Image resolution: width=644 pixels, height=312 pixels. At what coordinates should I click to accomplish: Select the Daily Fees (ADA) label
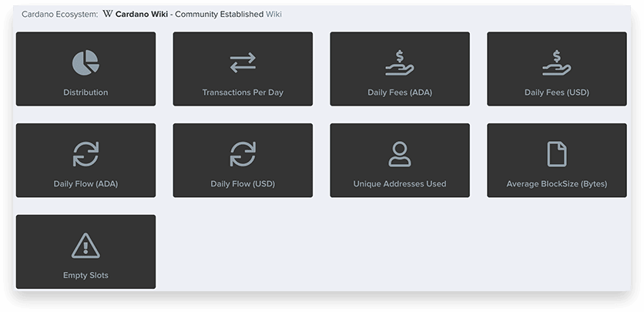[400, 92]
